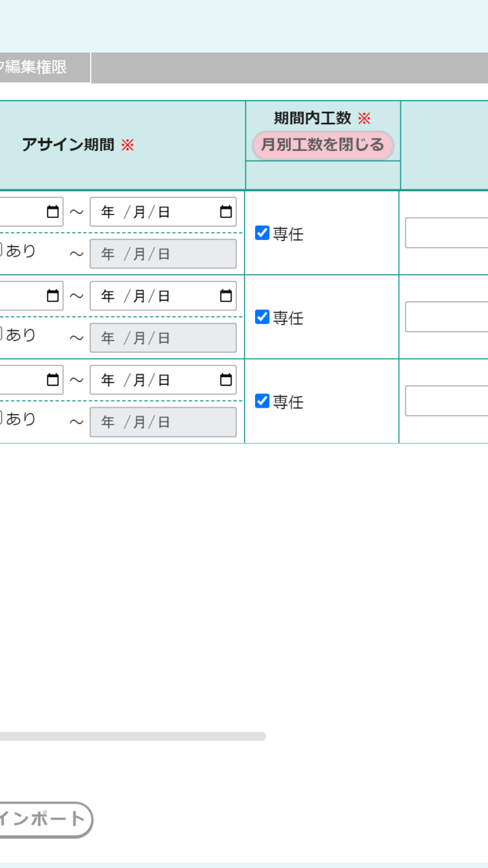Open calendar picker for second row start date
This screenshot has height=868, width=488.
pos(53,296)
